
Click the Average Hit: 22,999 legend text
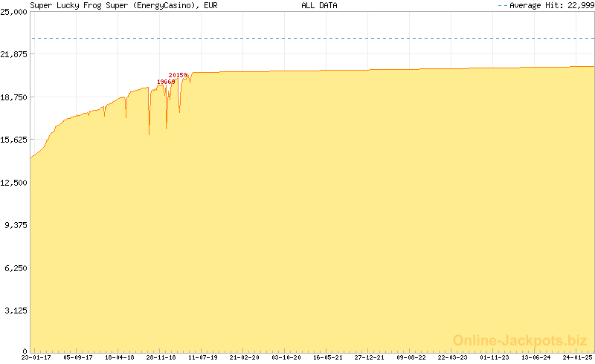[x=550, y=5]
